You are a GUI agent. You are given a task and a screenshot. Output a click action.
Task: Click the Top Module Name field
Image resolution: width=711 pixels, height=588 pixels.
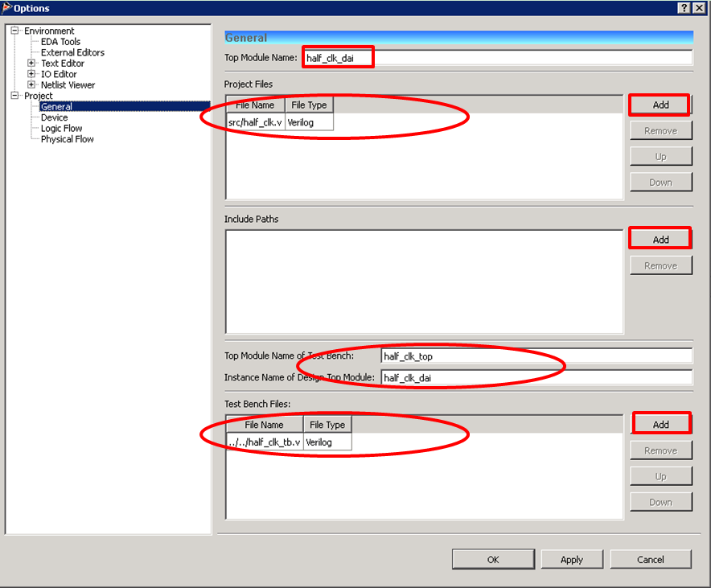(x=497, y=58)
